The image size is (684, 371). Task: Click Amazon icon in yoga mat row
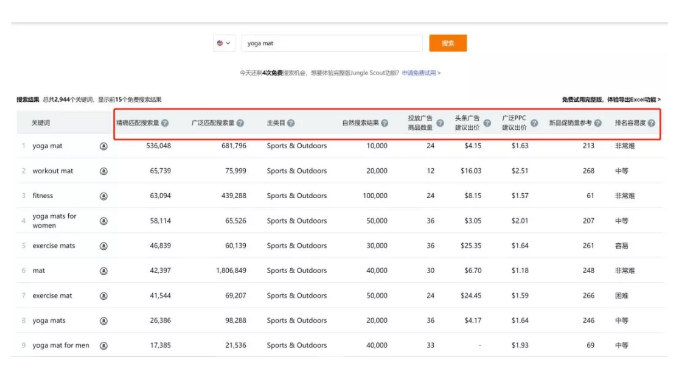click(x=103, y=146)
